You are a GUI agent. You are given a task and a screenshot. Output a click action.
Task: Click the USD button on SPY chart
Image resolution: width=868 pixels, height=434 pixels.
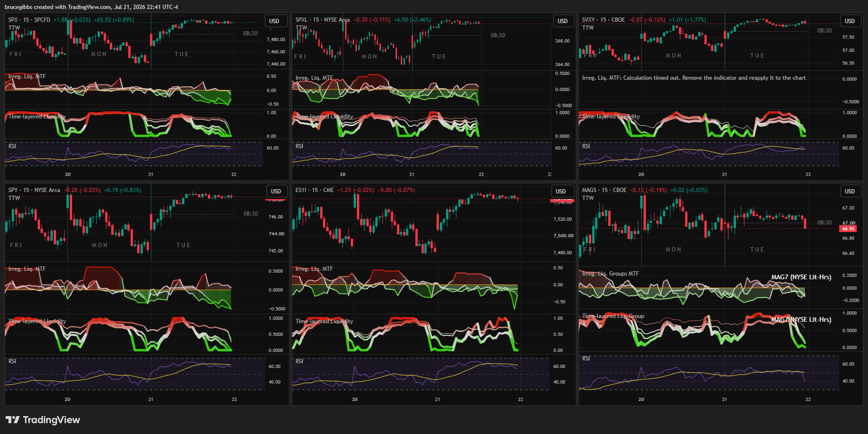(x=276, y=192)
